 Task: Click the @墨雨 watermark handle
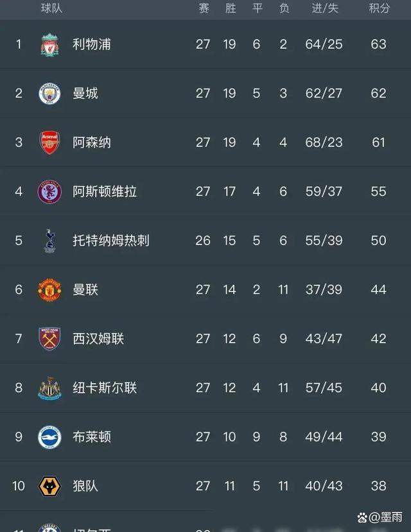click(x=380, y=517)
